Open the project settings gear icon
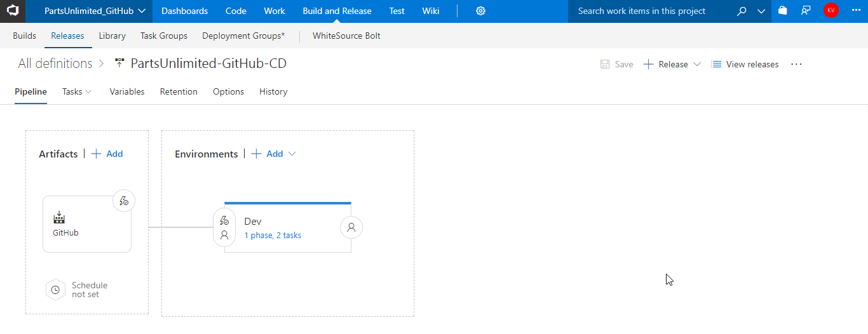The image size is (868, 334). point(480,11)
